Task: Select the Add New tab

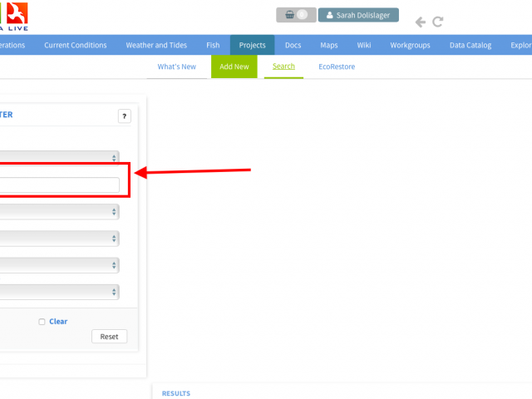Action: (234, 66)
